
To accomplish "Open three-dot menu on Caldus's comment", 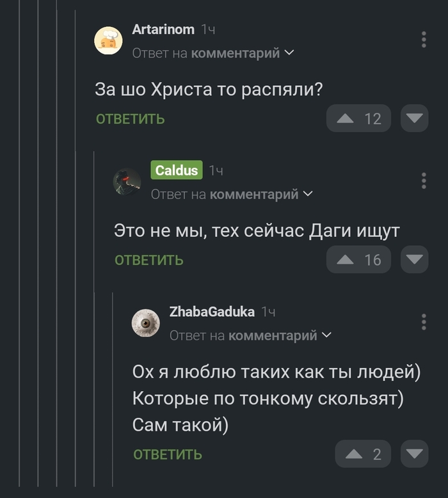I will tap(424, 181).
